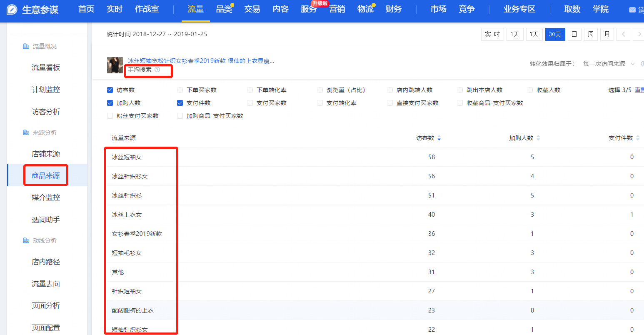Open the product title link 冰丝短袖宽松针织女衫
The image size is (644, 335).
click(201, 61)
